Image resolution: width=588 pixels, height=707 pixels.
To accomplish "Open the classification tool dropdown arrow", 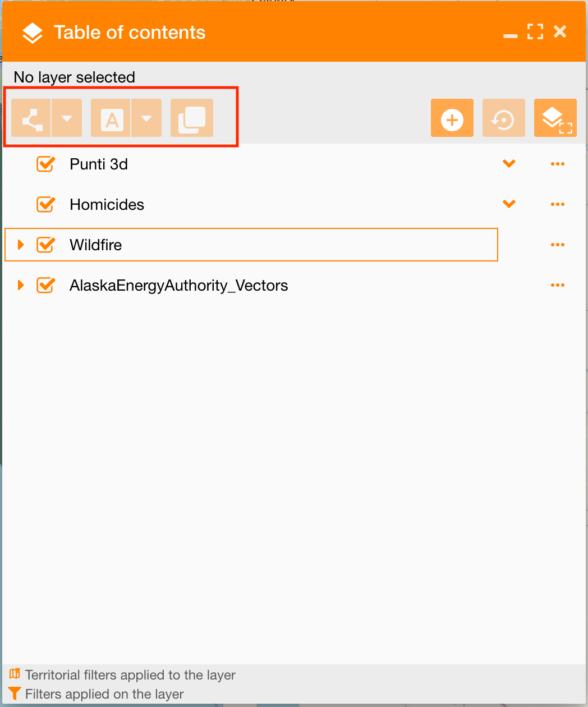I will (67, 118).
